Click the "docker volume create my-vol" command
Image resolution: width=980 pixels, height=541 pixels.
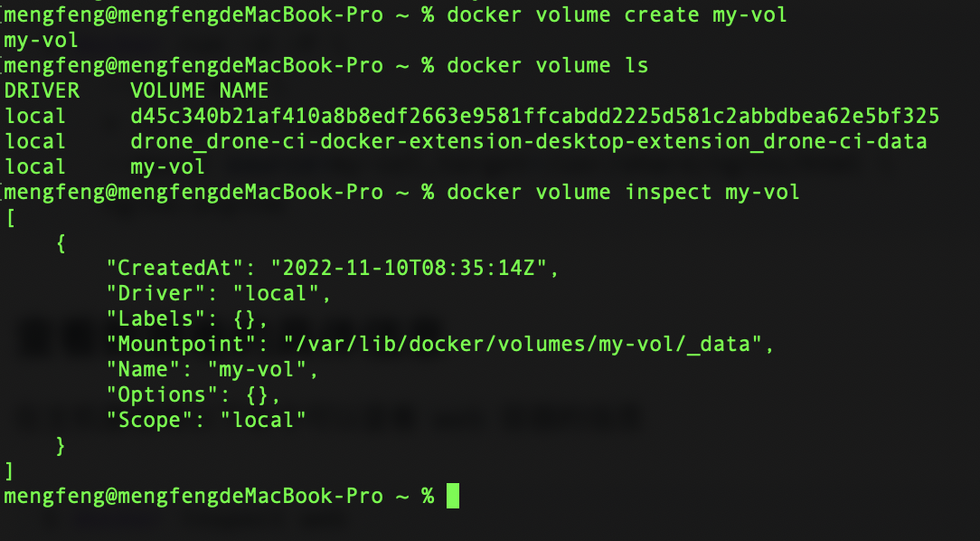[617, 15]
